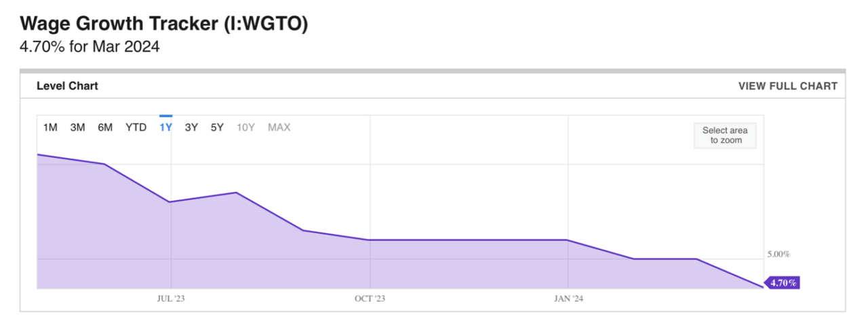Viewport: 868px width, 333px height.
Task: Show the MAX time range
Action: pyautogui.click(x=279, y=128)
